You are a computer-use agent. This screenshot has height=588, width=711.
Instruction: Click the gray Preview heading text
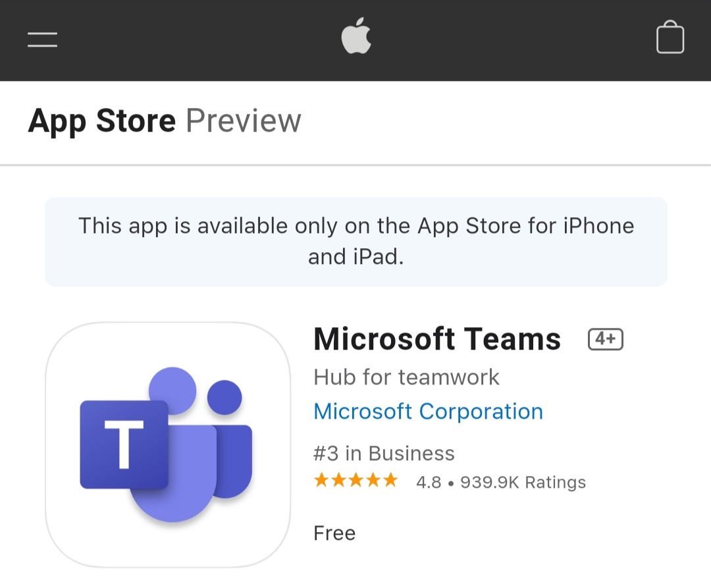pos(244,121)
